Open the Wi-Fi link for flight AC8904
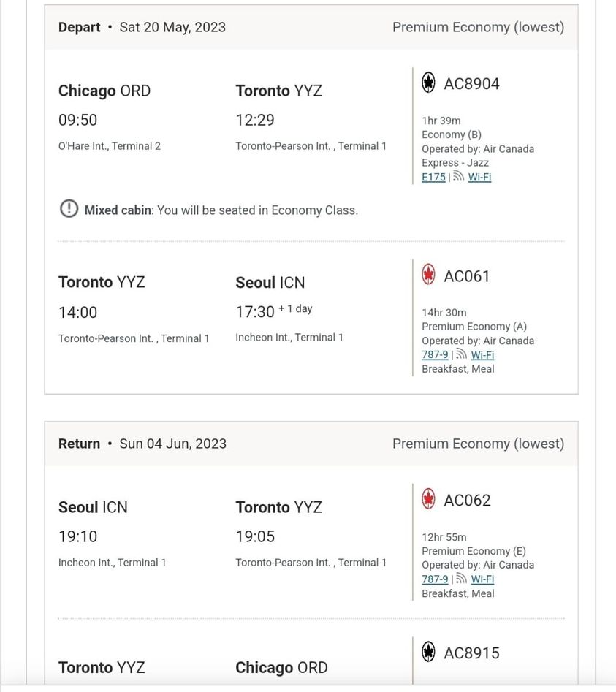616x692 pixels. [479, 177]
